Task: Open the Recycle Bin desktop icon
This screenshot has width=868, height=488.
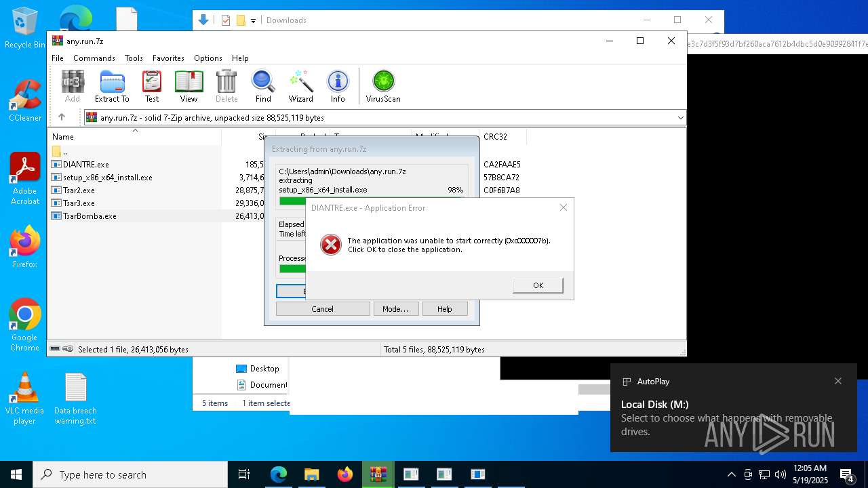Action: (x=25, y=28)
